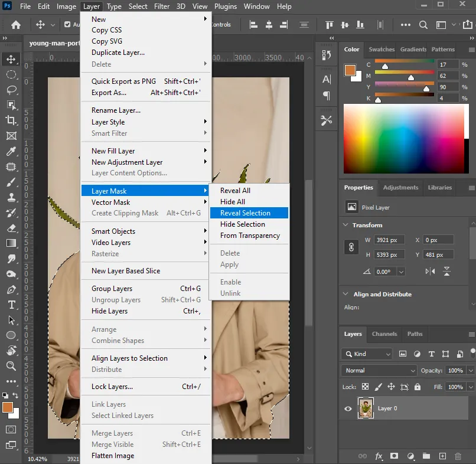This screenshot has width=476, height=464.
Task: Click the orange foreground color swatch
Action: pyautogui.click(x=8, y=407)
